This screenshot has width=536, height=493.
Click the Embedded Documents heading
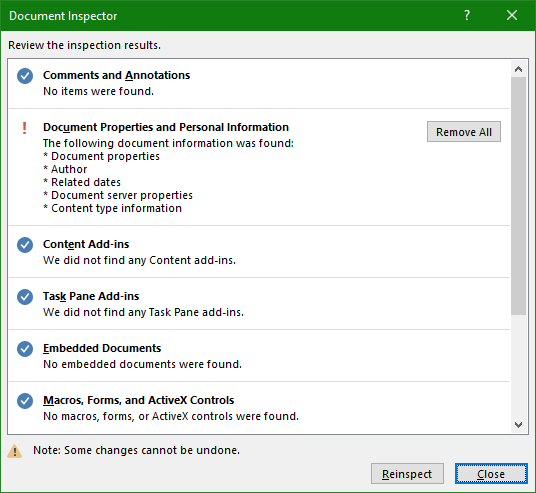click(102, 348)
